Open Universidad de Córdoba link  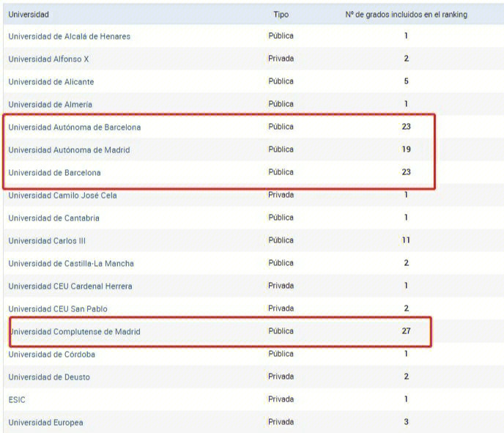(52, 355)
